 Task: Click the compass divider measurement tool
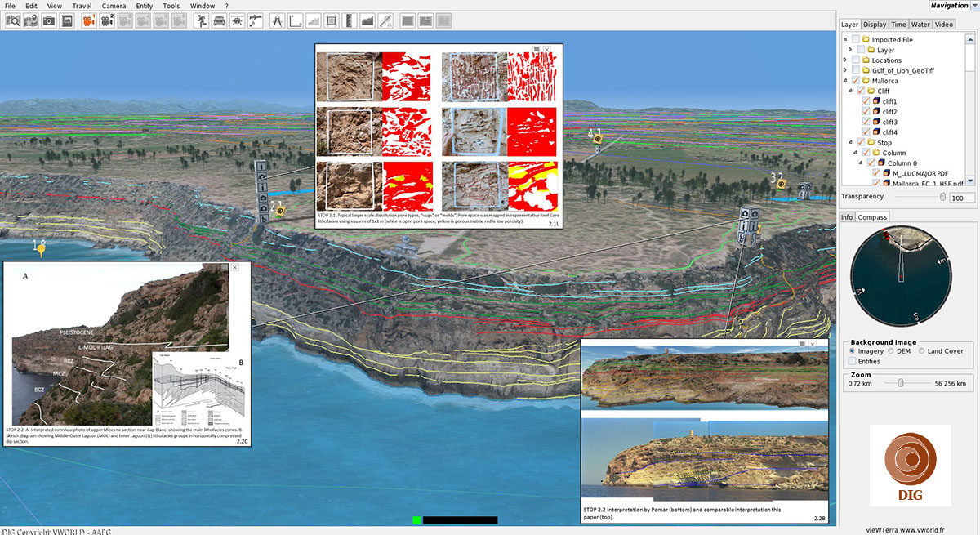276,20
